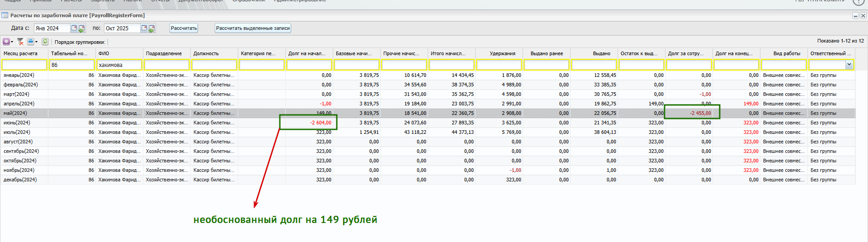Click the Месяц расчета filter field

click(24, 65)
